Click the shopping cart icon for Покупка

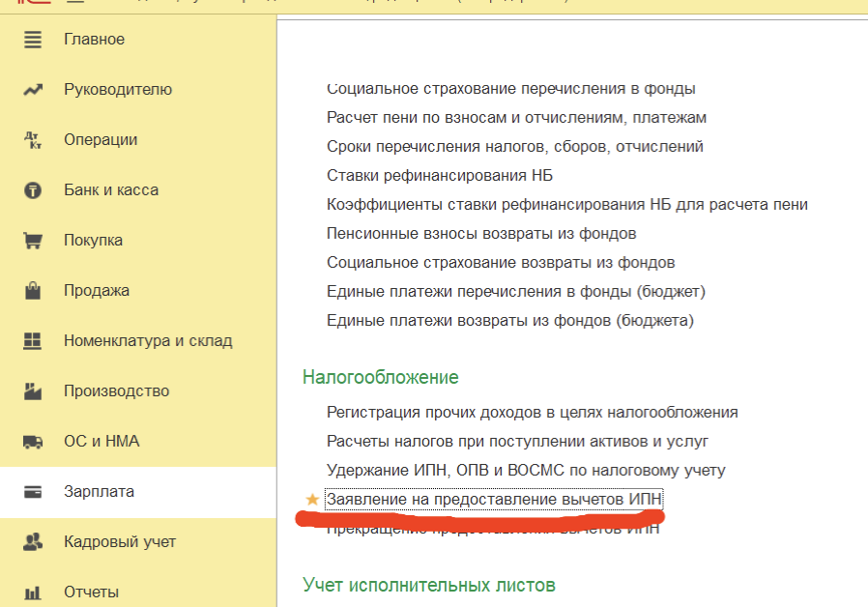pos(33,241)
